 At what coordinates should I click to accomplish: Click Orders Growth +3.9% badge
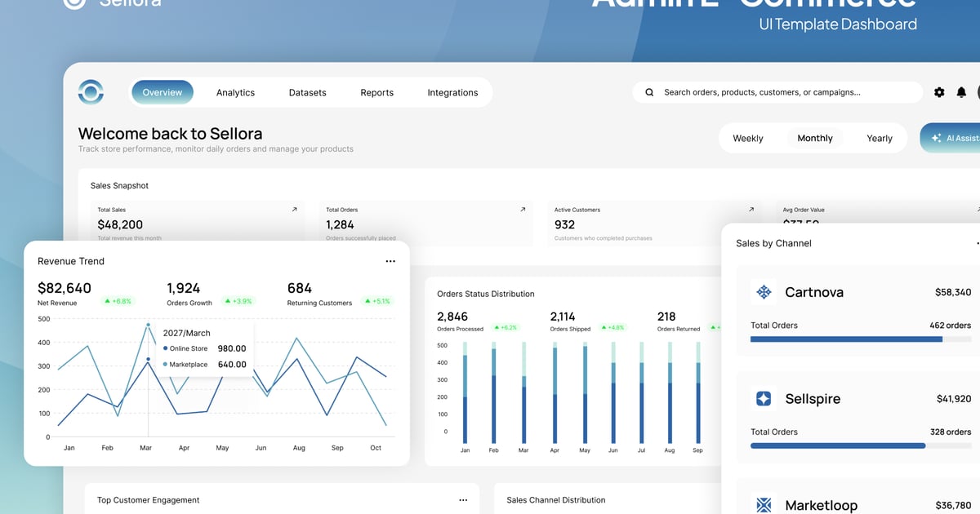(x=239, y=301)
